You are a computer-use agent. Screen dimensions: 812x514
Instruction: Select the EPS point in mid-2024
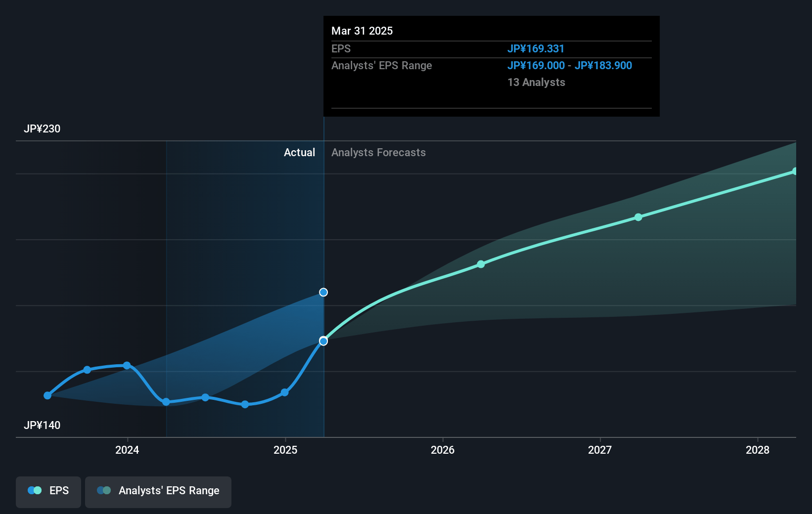click(205, 397)
